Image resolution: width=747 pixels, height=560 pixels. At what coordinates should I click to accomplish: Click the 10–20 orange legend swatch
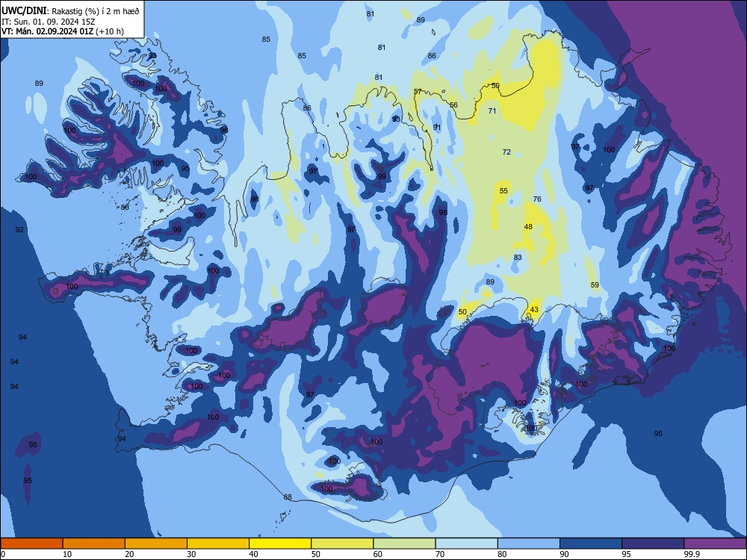click(x=94, y=544)
